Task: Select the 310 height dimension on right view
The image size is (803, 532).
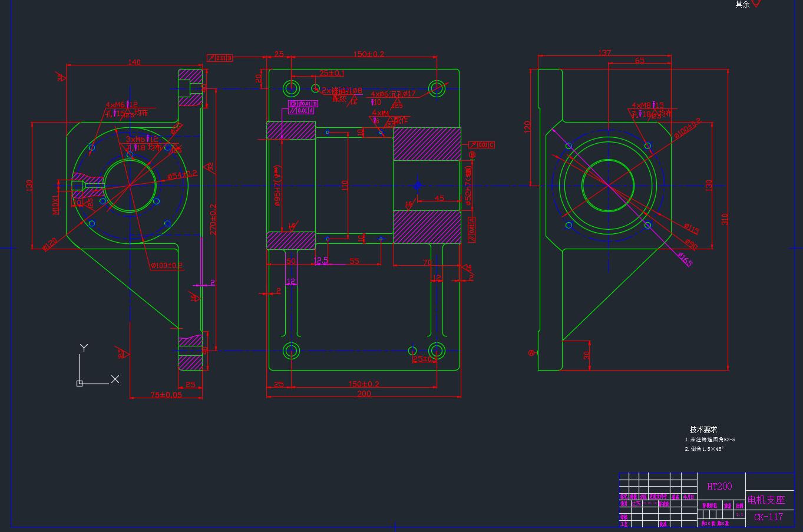Action: click(725, 219)
